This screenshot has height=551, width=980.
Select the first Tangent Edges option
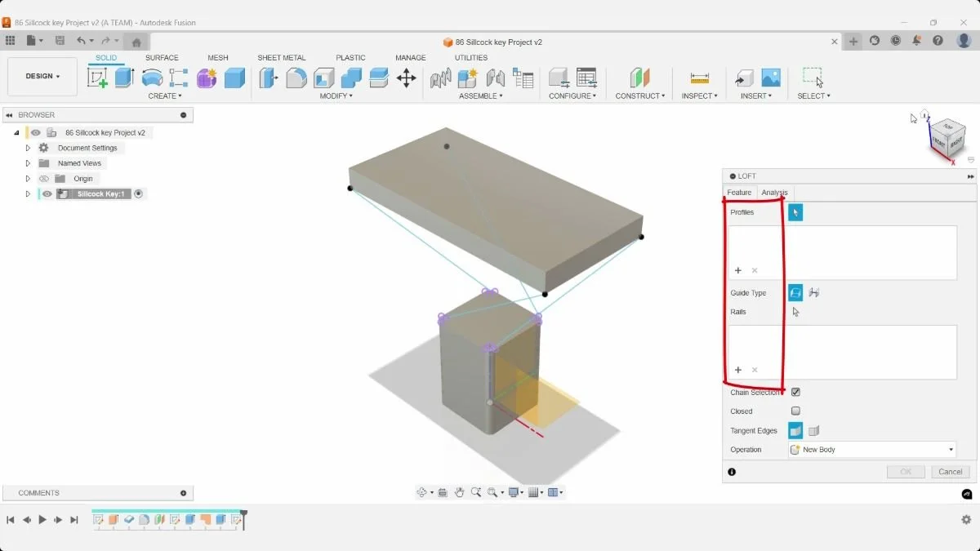point(795,430)
